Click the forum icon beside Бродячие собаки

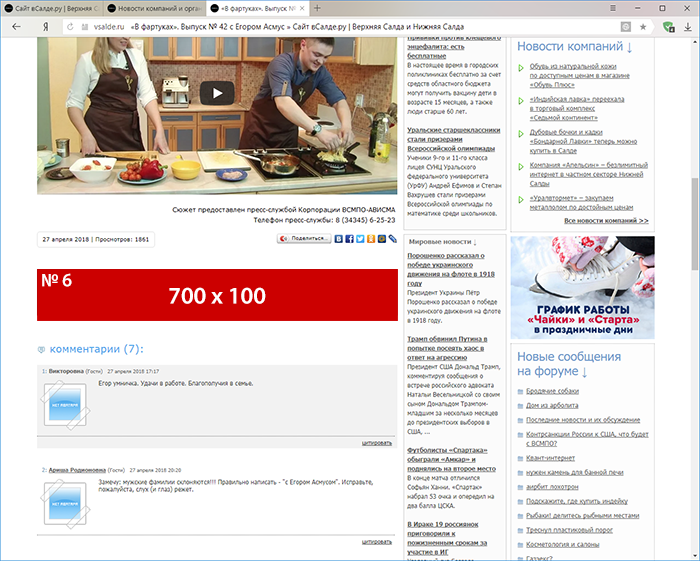click(520, 392)
